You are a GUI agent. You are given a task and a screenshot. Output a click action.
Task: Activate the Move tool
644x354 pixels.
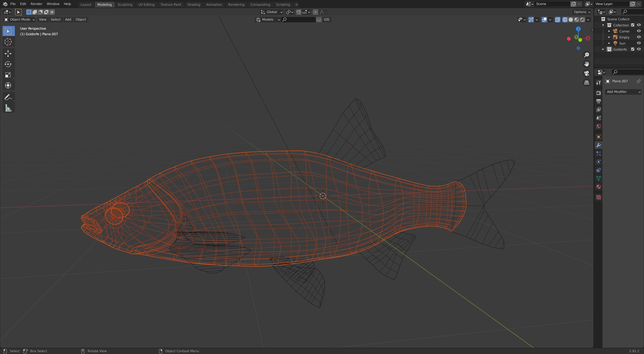tap(8, 53)
